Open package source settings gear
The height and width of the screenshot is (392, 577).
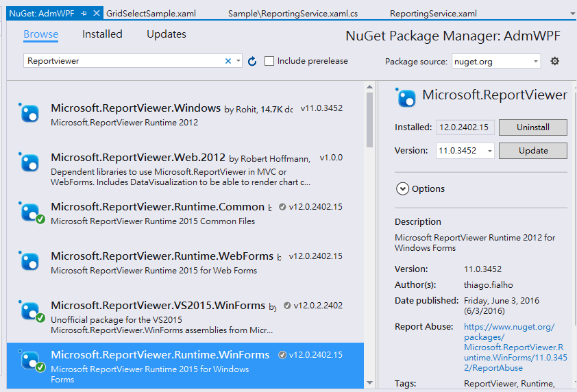[555, 61]
